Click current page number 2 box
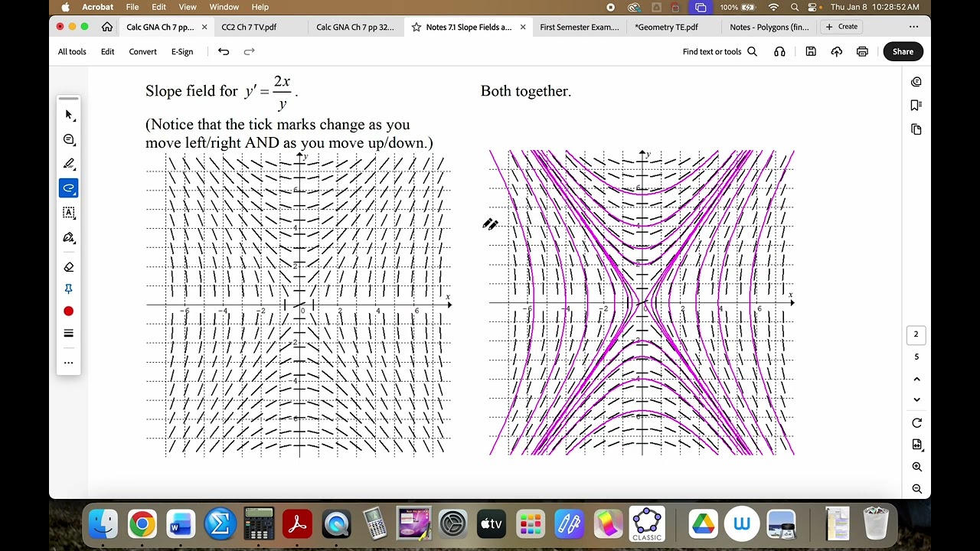Image resolution: width=980 pixels, height=551 pixels. point(916,334)
